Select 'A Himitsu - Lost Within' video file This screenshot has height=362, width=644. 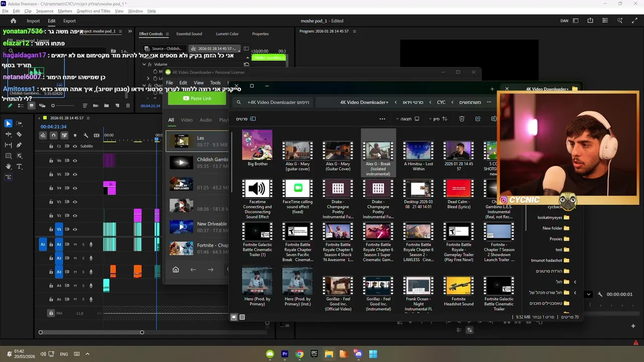point(419,156)
